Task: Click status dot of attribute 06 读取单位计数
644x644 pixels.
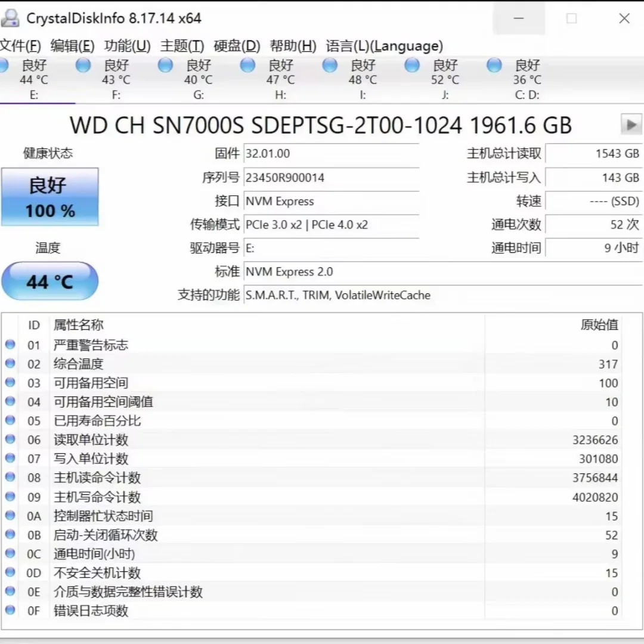Action: tap(10, 439)
